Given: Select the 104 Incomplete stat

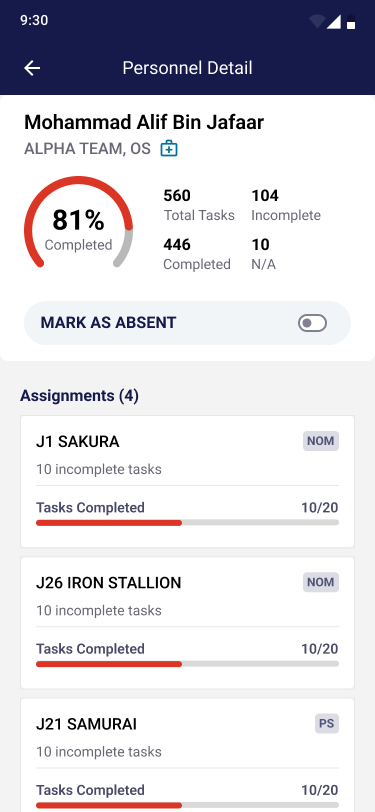Looking at the screenshot, I should point(286,205).
